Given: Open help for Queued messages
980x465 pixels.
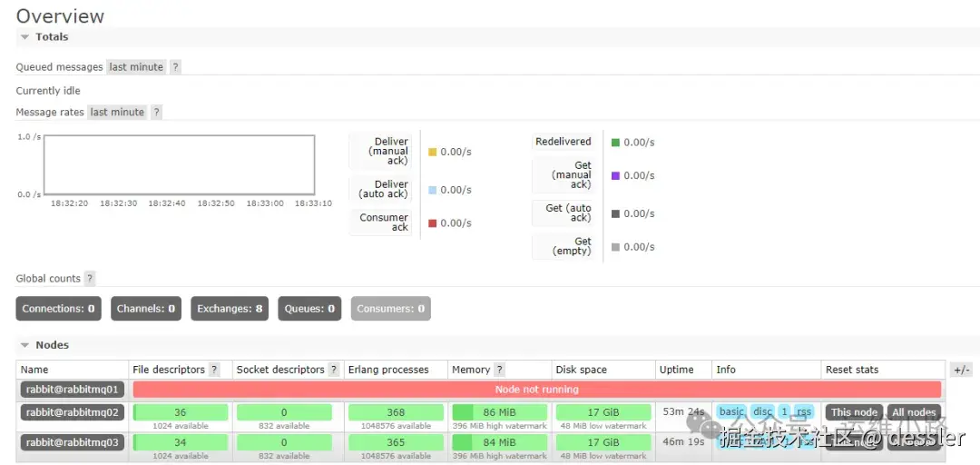Looking at the screenshot, I should [176, 67].
